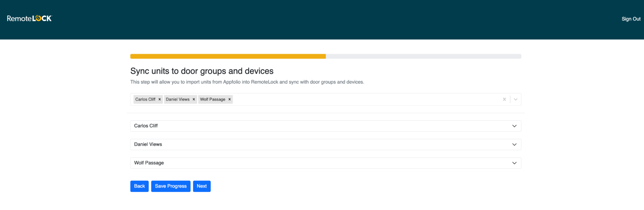This screenshot has width=644, height=210.
Task: Click the 'Sync units to door groups' heading
Action: point(202,71)
